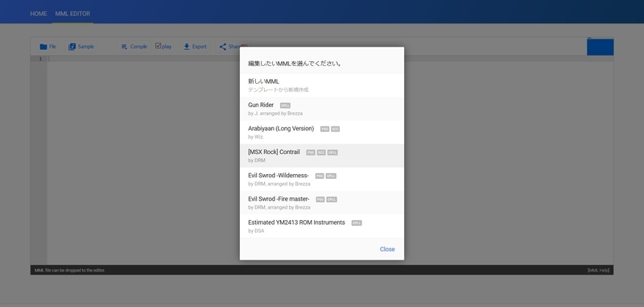Screen dimensions: 644x307
Task: Select the 新しいMML template entry
Action: pos(322,85)
